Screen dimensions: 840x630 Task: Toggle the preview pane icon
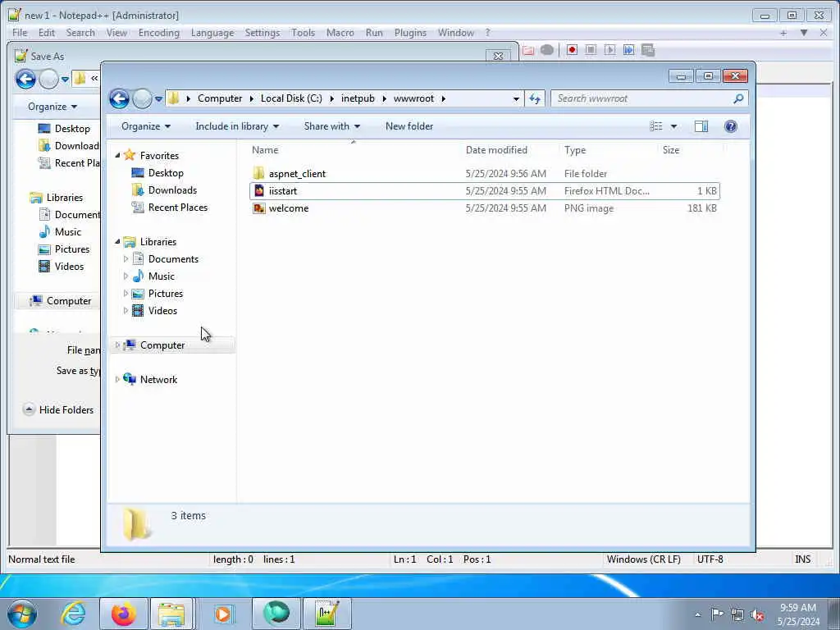pos(701,126)
